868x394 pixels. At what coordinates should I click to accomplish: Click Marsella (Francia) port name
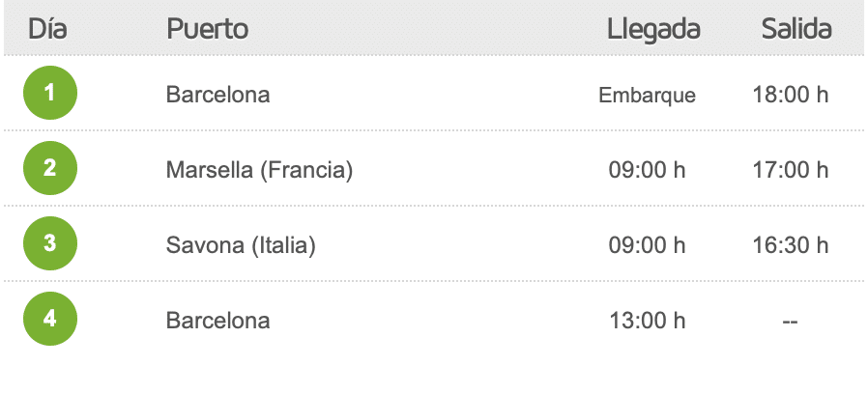click(259, 170)
